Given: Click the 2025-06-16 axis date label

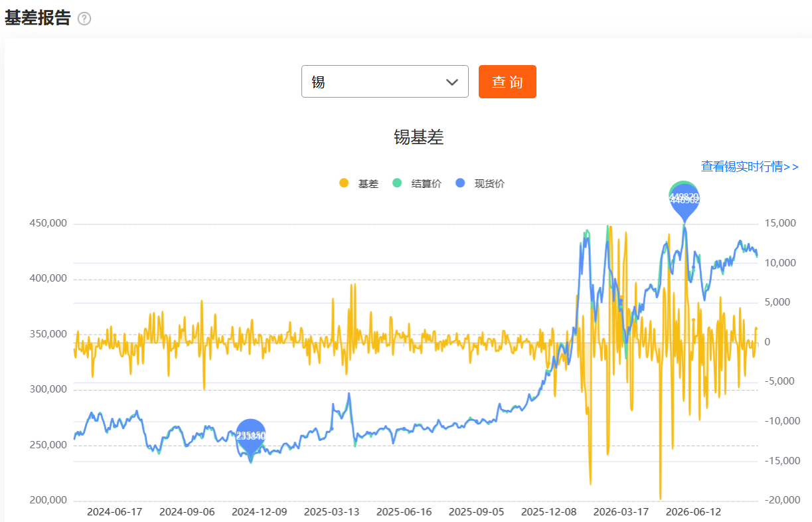Looking at the screenshot, I should [x=404, y=512].
